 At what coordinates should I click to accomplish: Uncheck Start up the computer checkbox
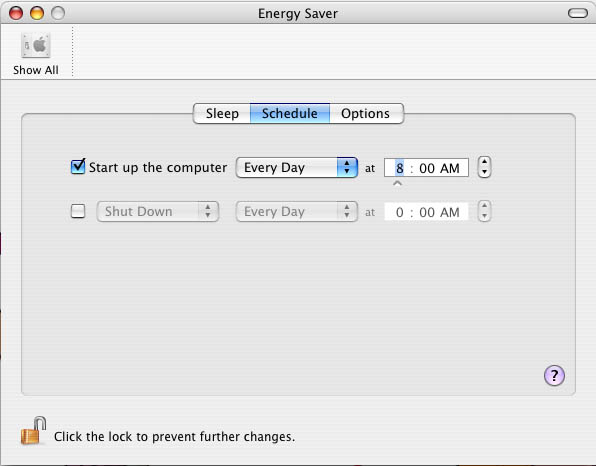click(78, 166)
